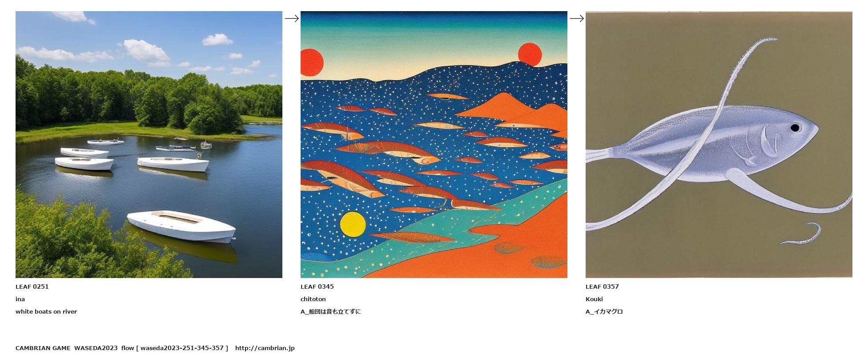Click the caption A_イカマグロ
Viewport: 868px width, 359px height.
(x=604, y=311)
